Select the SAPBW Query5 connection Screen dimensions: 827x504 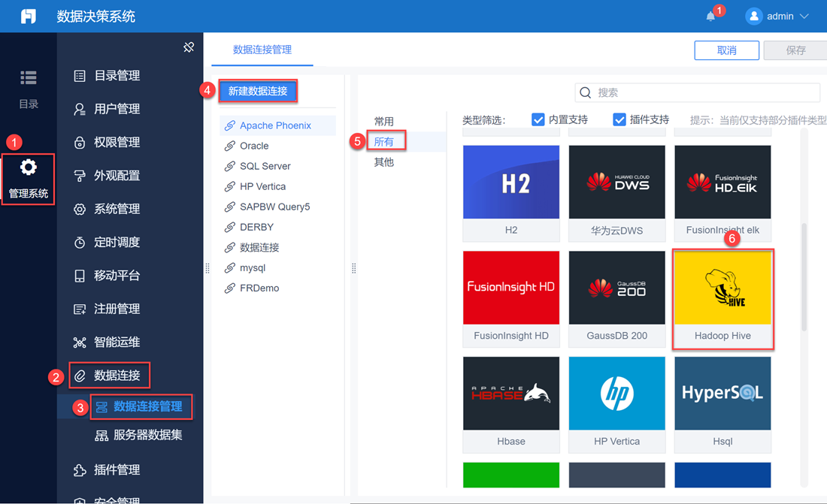click(277, 207)
